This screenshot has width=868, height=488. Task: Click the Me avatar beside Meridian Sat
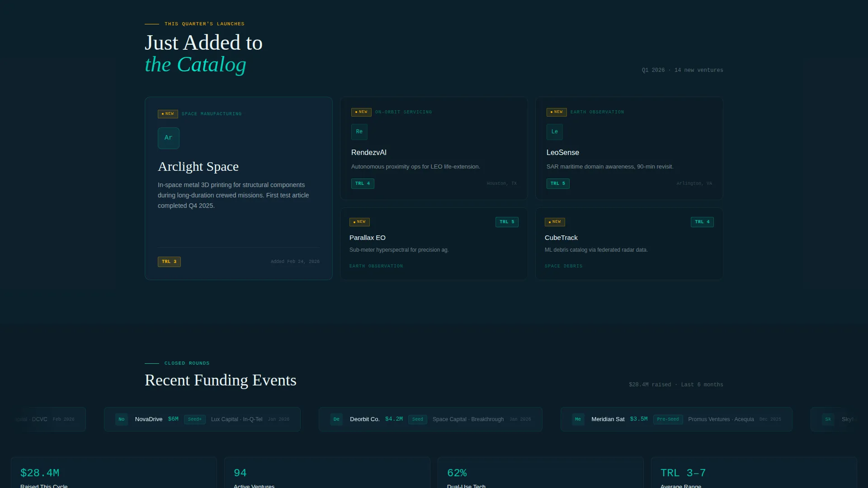point(578,419)
